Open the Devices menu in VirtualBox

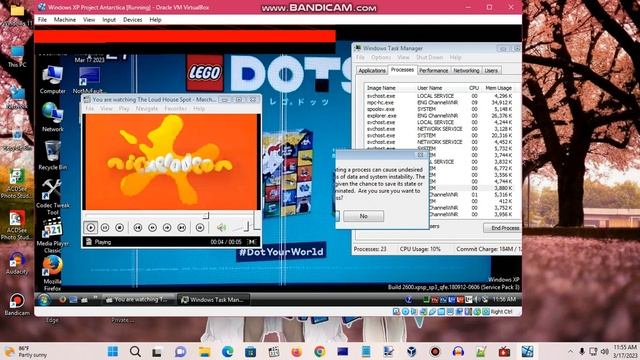pyautogui.click(x=133, y=20)
